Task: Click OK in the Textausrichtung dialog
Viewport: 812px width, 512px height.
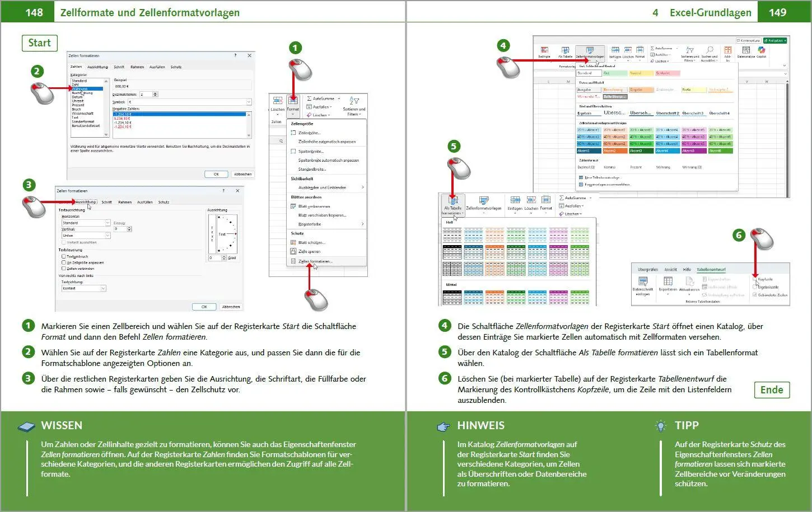Action: point(204,307)
